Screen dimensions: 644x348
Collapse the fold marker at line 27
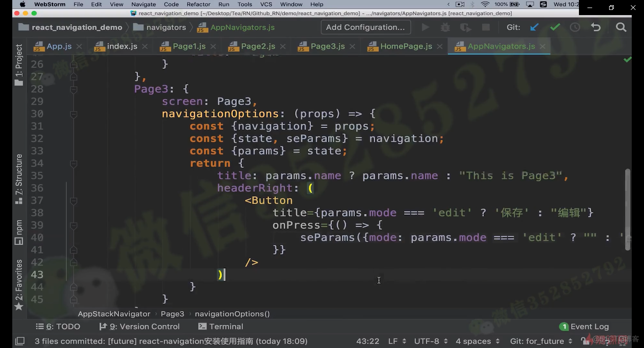(74, 76)
